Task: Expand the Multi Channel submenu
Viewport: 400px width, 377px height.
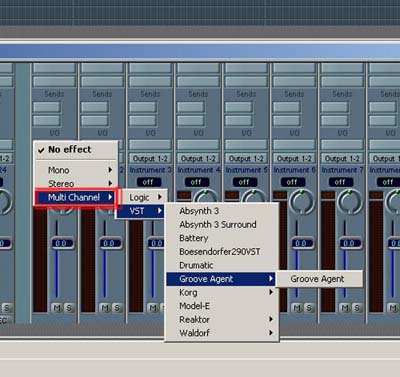Action: [x=76, y=197]
